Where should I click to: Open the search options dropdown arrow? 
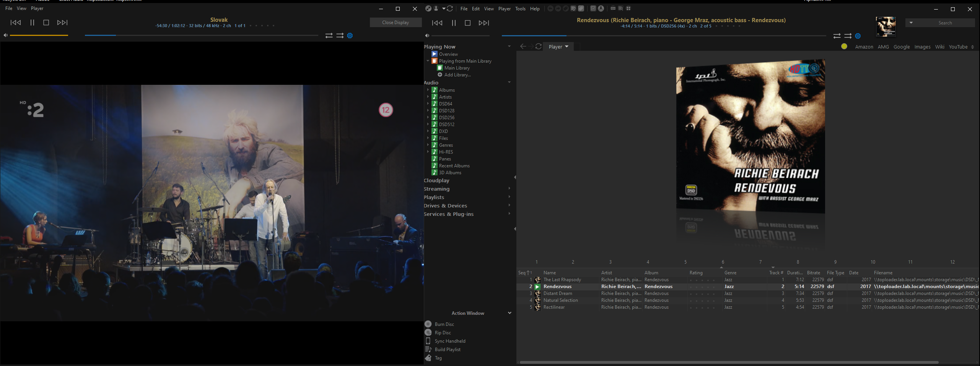point(911,23)
